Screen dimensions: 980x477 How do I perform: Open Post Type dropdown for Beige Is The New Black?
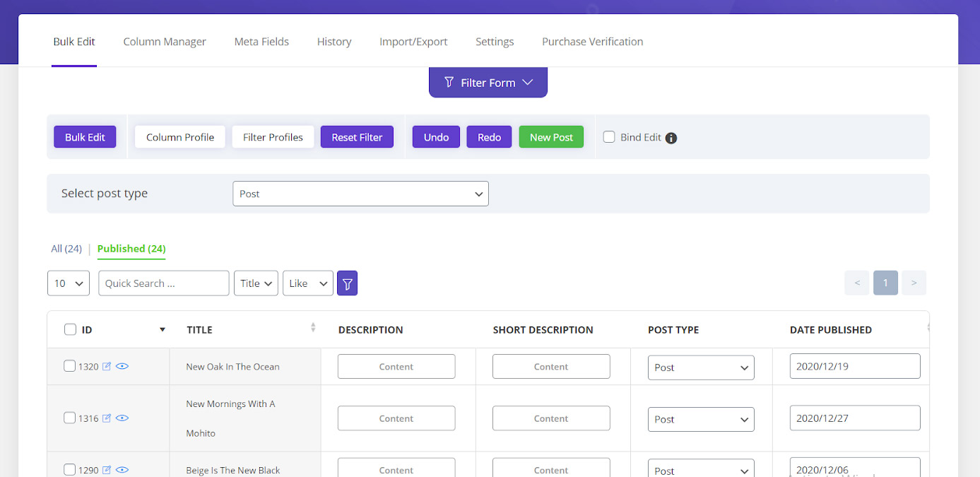coord(701,468)
